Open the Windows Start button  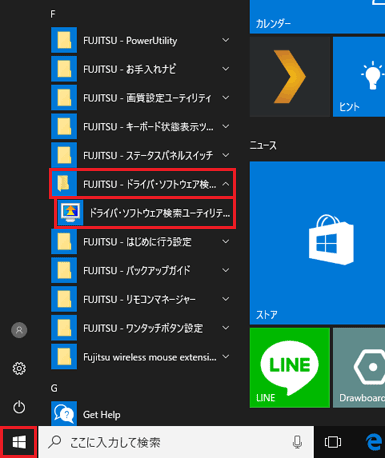[x=19, y=442]
